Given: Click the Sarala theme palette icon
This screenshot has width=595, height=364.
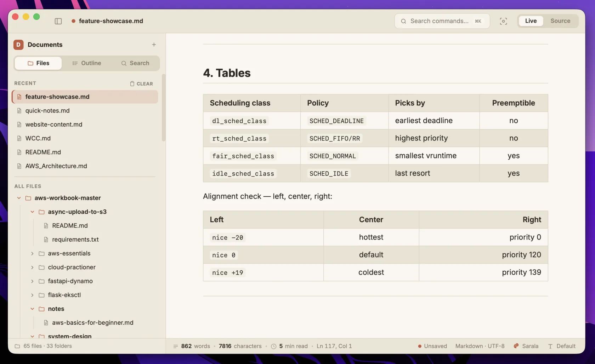Looking at the screenshot, I should pos(516,346).
